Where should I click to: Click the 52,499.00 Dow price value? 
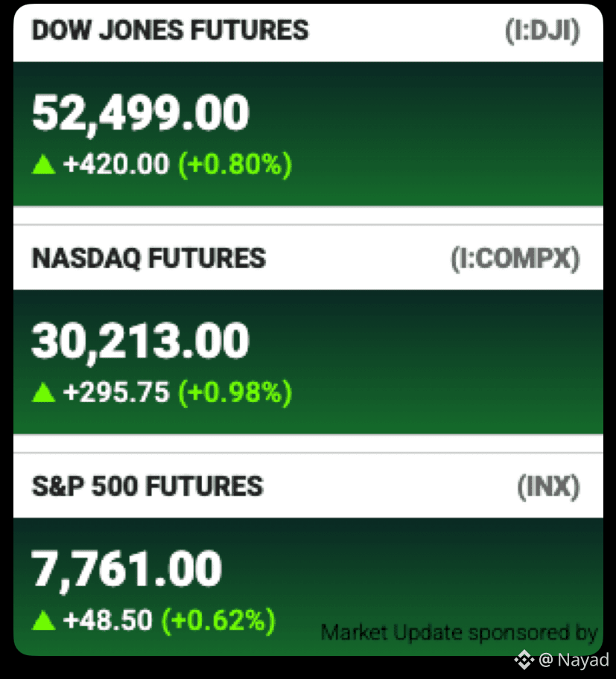coord(141,114)
